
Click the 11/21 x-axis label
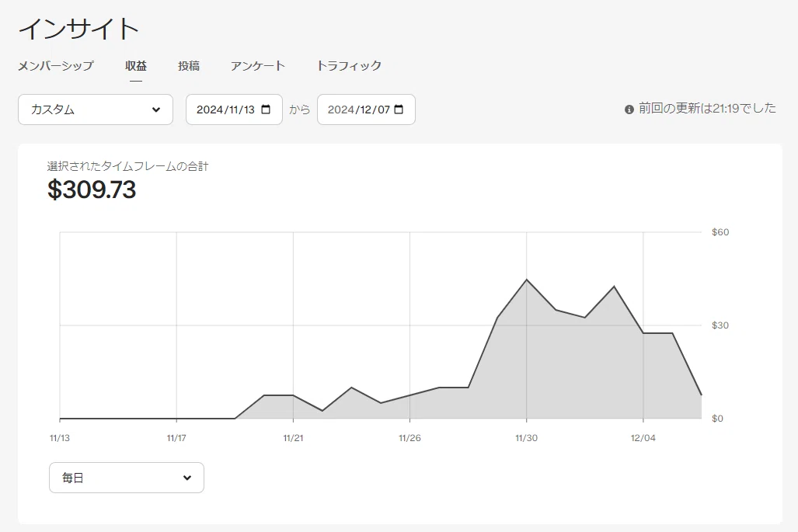coord(293,438)
